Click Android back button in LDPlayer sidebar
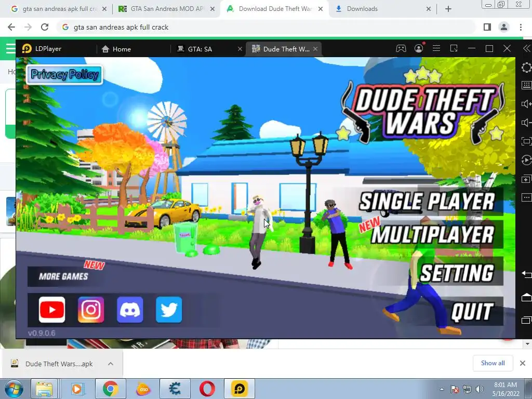 tap(526, 274)
